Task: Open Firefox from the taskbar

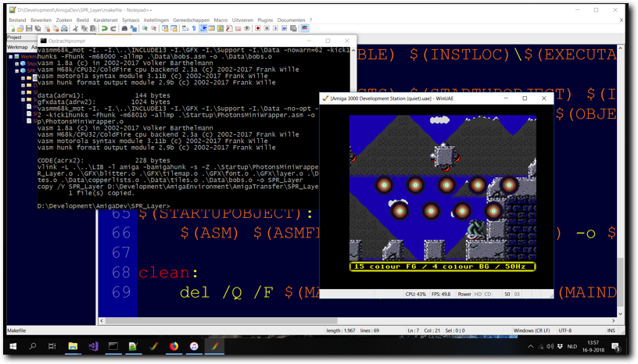Action: 174,347
